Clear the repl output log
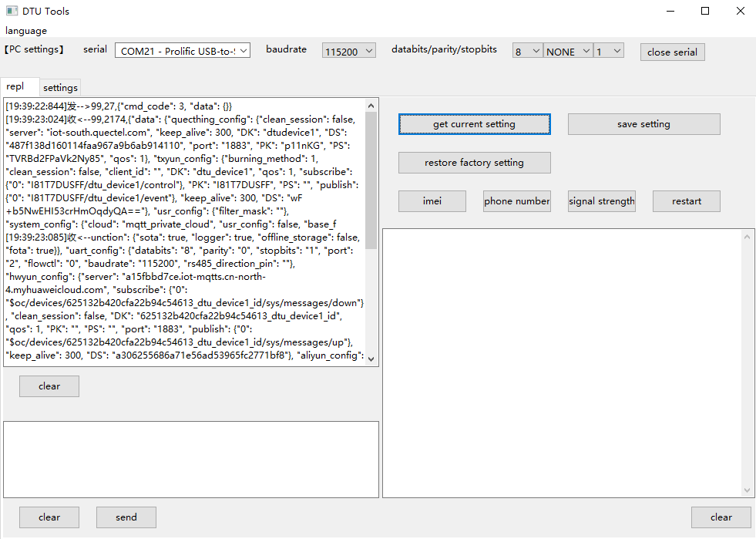This screenshot has height=539, width=756. click(x=49, y=386)
